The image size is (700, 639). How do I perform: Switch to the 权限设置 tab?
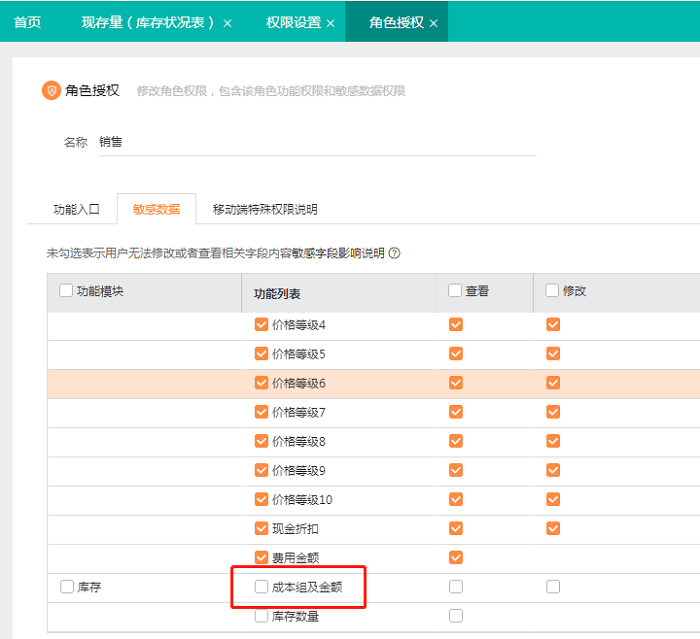(x=293, y=22)
